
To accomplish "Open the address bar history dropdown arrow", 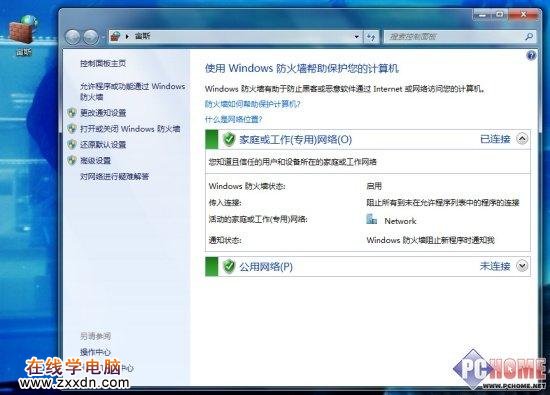I will [x=356, y=36].
